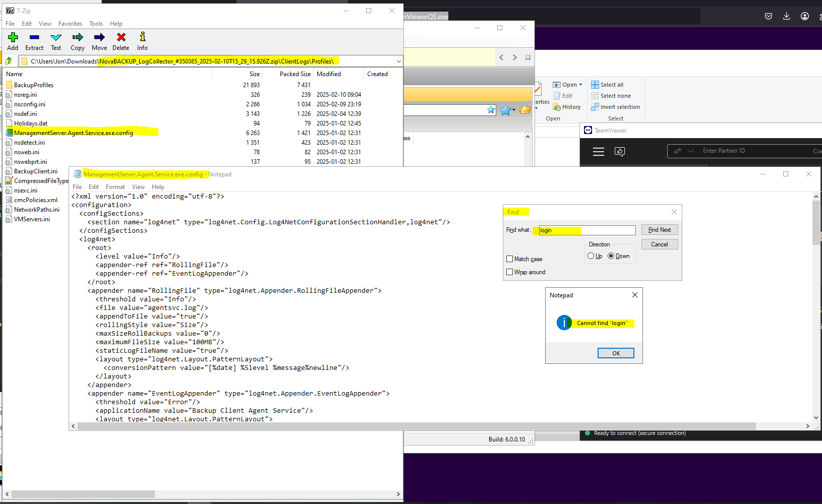Open the File menu in 7-Zip

[10, 24]
